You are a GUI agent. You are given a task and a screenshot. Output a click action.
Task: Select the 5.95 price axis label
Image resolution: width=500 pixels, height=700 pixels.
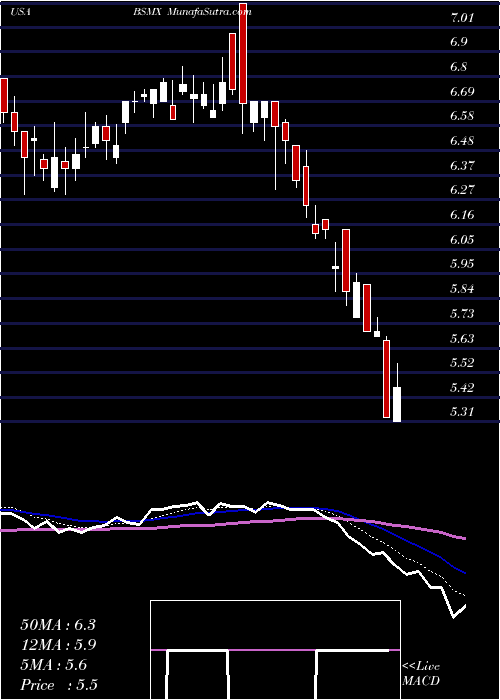coord(462,264)
